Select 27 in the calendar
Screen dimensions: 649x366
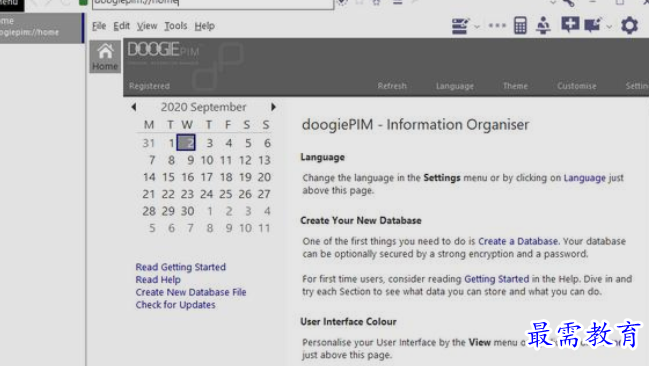tap(264, 194)
